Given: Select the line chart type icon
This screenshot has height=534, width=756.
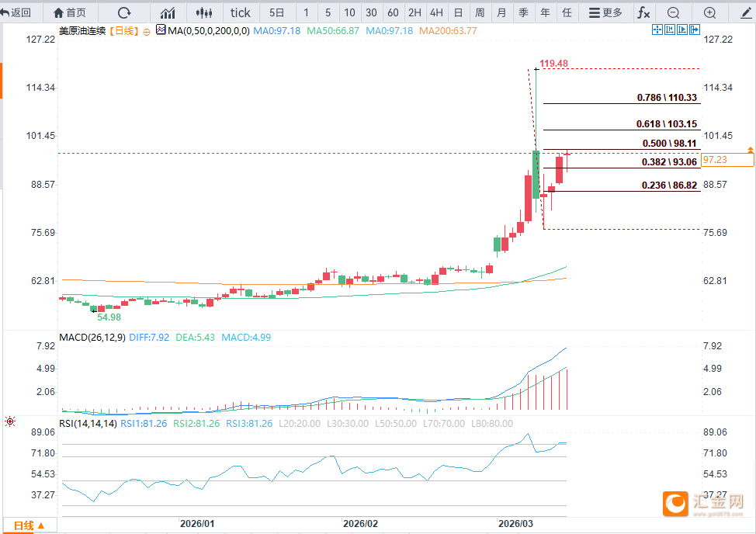Looking at the screenshot, I should [168, 12].
